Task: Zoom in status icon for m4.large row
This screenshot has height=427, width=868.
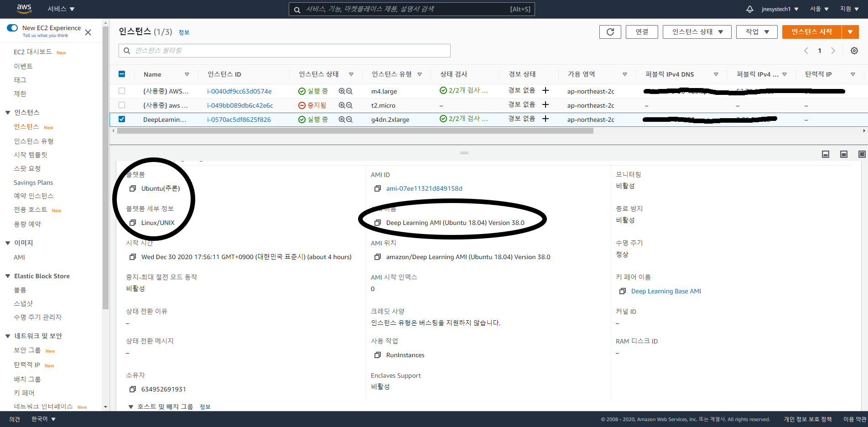Action: [x=342, y=91]
